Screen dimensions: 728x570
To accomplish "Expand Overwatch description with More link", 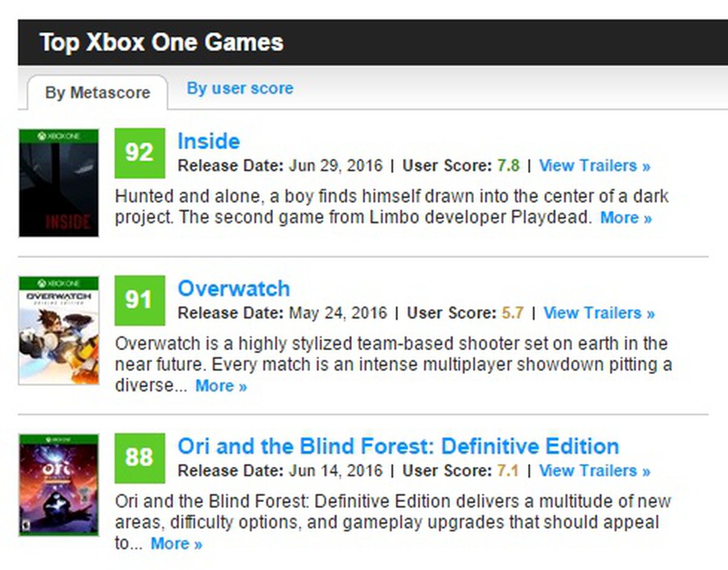I will pos(221,386).
